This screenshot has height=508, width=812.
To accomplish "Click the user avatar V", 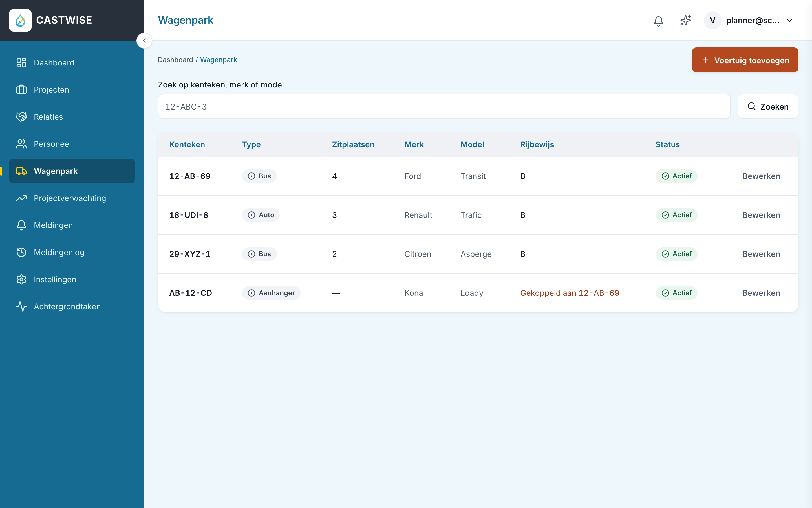I will (x=712, y=21).
